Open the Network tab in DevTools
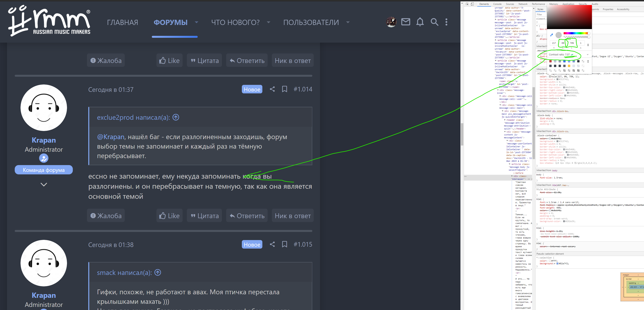 pyautogui.click(x=523, y=4)
